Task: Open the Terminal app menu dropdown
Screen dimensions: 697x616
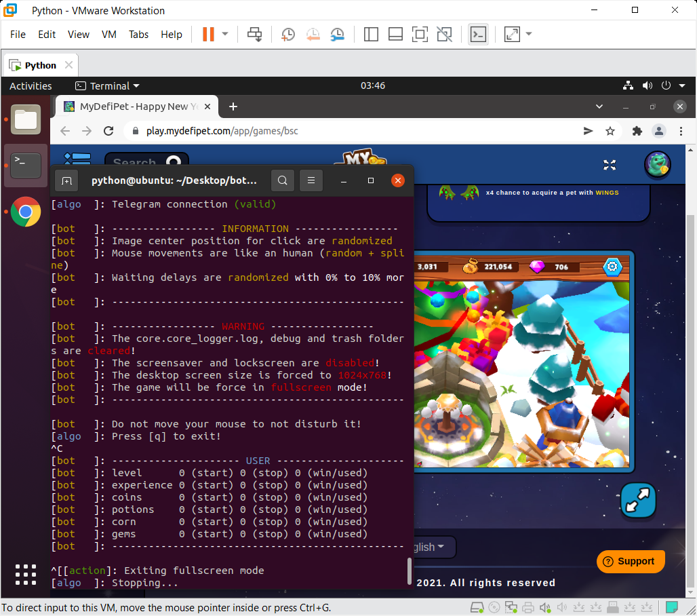Action: click(x=107, y=86)
